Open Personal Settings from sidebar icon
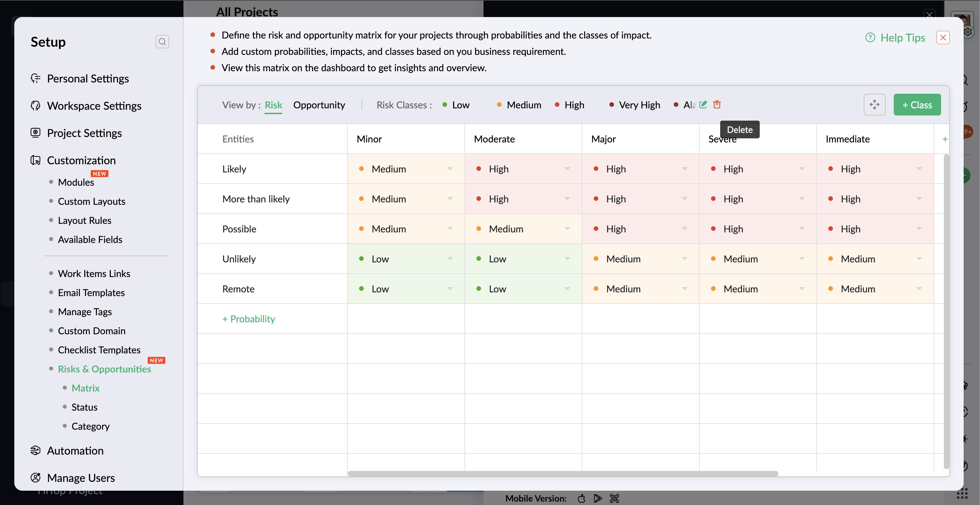The image size is (980, 505). tap(35, 78)
